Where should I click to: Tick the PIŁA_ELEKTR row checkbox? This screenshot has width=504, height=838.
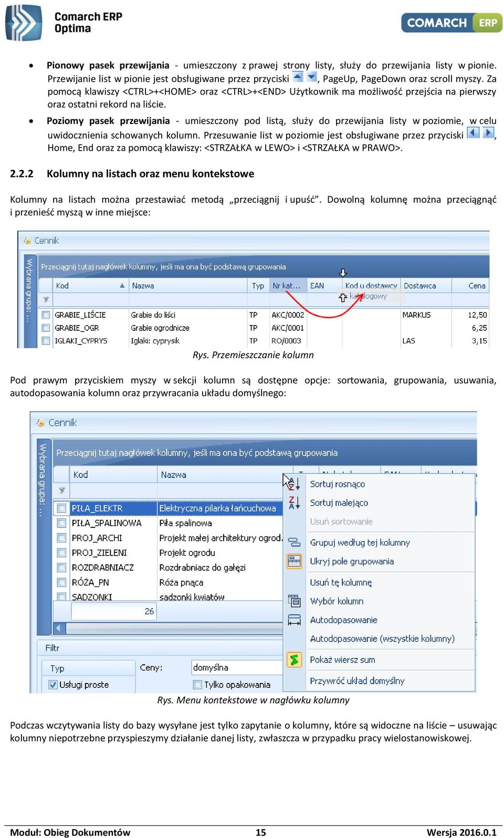coord(62,508)
